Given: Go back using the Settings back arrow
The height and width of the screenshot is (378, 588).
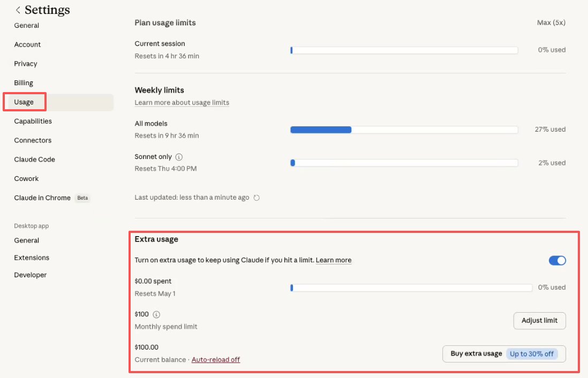Looking at the screenshot, I should click(18, 10).
